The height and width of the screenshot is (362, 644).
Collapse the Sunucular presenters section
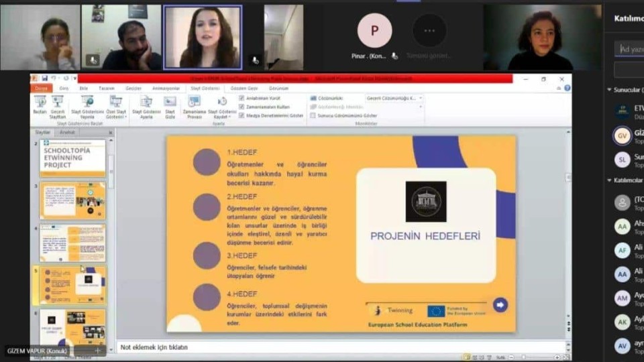click(610, 89)
